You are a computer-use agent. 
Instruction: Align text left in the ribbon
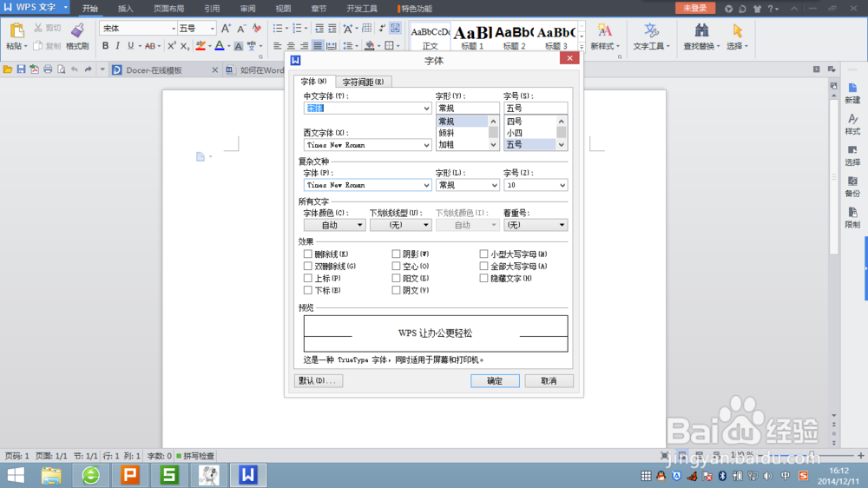pos(278,46)
